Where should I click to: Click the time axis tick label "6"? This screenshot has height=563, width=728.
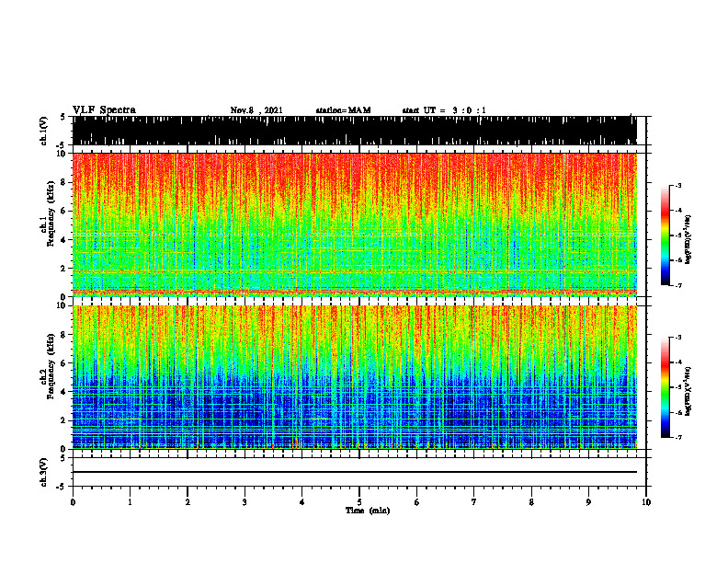[x=417, y=502]
